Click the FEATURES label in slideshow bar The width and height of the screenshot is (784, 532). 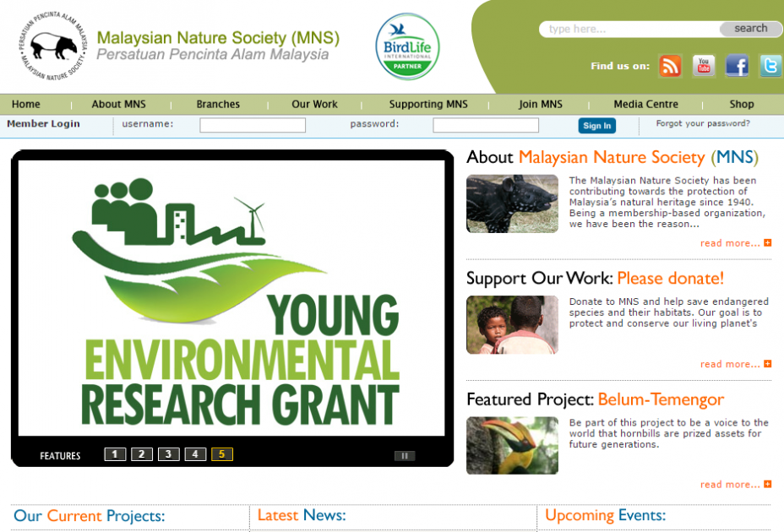tap(60, 456)
